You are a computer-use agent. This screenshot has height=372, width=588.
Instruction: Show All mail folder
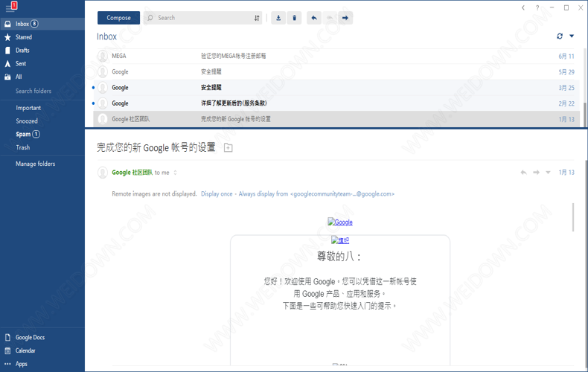[42, 77]
